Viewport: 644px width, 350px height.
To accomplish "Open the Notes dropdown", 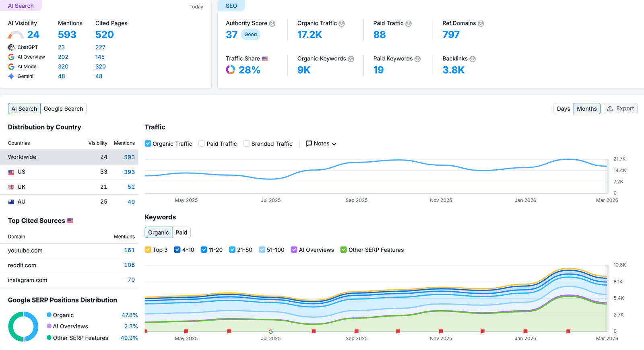I will click(321, 144).
